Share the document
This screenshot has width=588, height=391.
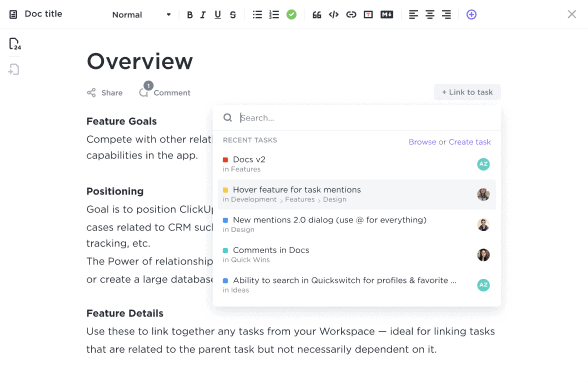[x=105, y=93]
